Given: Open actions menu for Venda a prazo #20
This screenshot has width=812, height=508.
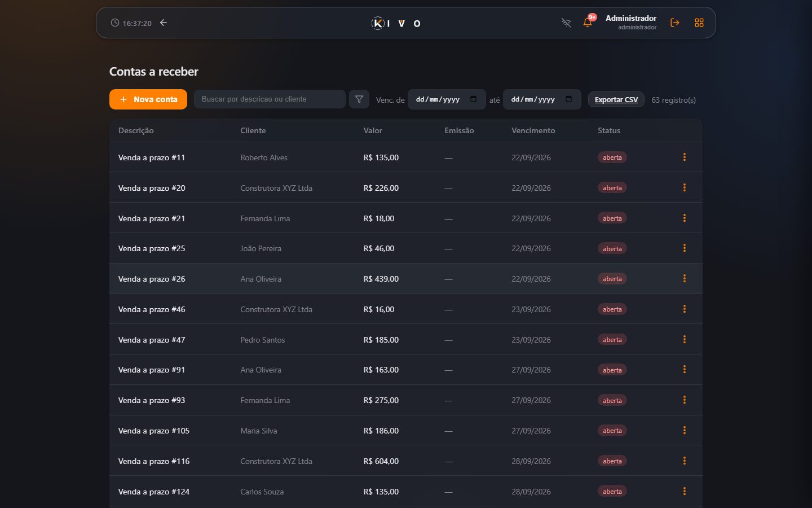Looking at the screenshot, I should (685, 187).
